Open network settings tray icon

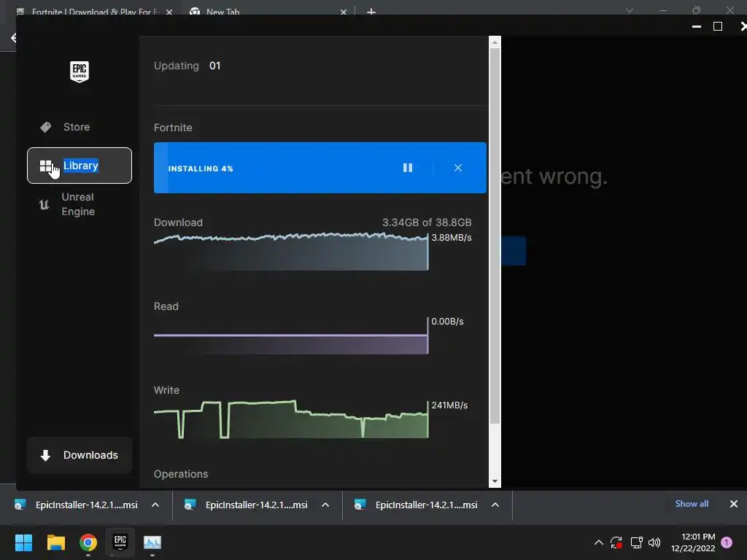click(x=636, y=542)
